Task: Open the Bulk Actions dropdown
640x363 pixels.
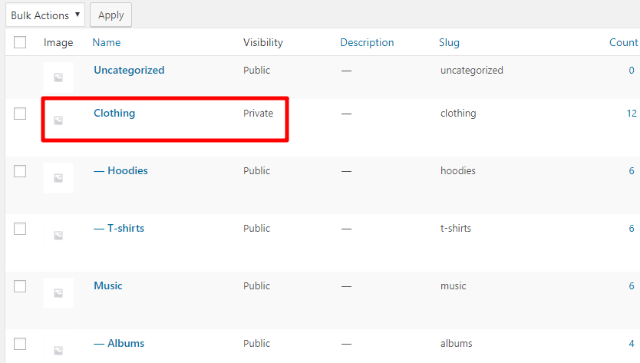Action: pyautogui.click(x=45, y=15)
